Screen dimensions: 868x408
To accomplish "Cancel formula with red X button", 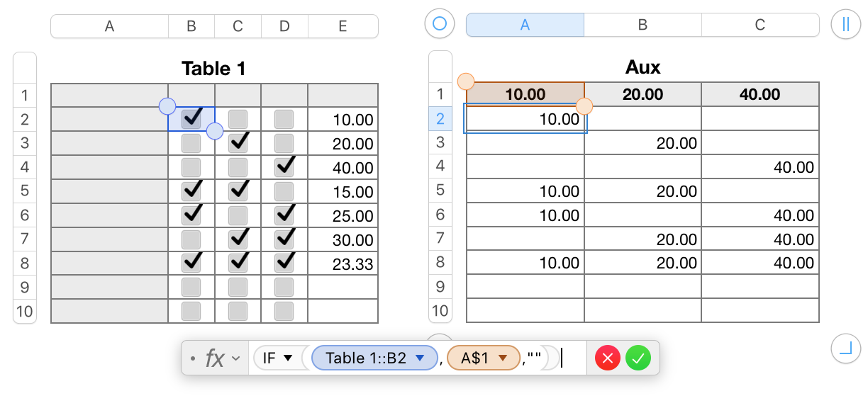I will pos(607,358).
